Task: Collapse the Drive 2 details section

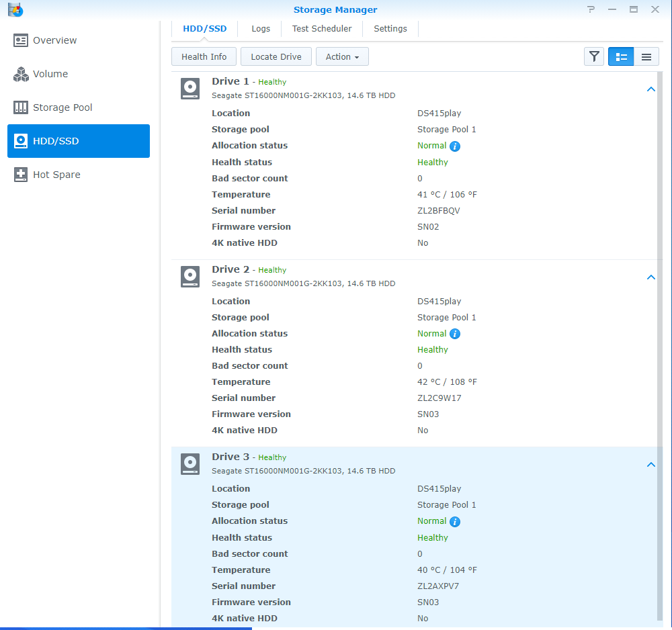Action: [x=650, y=277]
